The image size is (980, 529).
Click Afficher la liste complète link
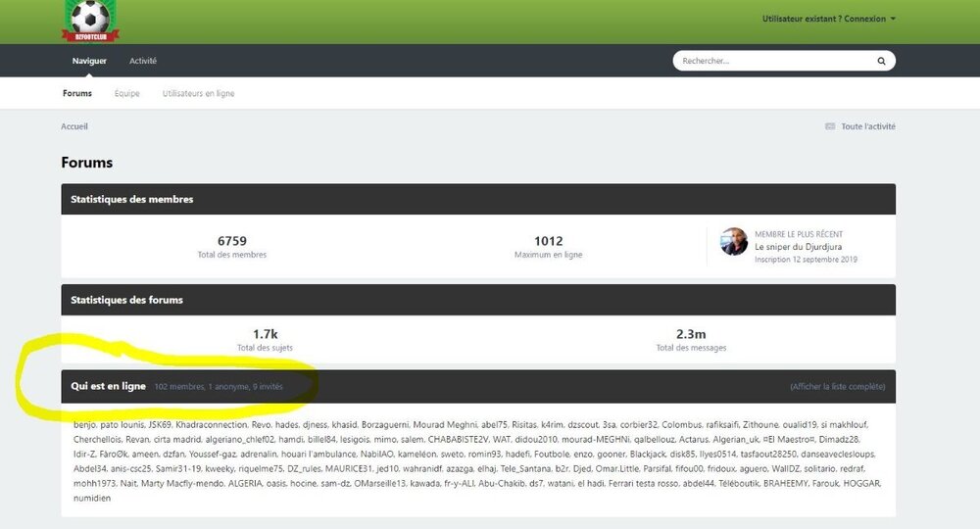click(838, 387)
